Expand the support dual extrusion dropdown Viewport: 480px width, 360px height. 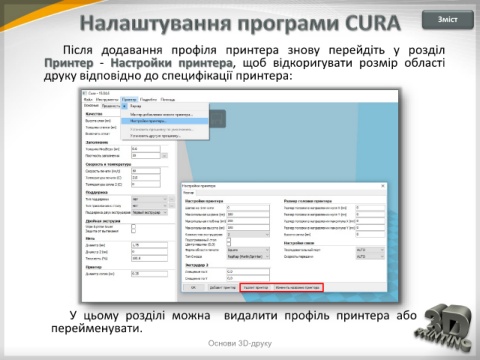(150, 212)
